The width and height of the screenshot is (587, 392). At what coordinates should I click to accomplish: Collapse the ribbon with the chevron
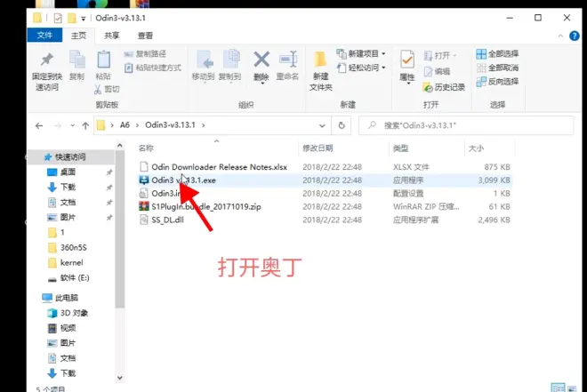pos(560,36)
